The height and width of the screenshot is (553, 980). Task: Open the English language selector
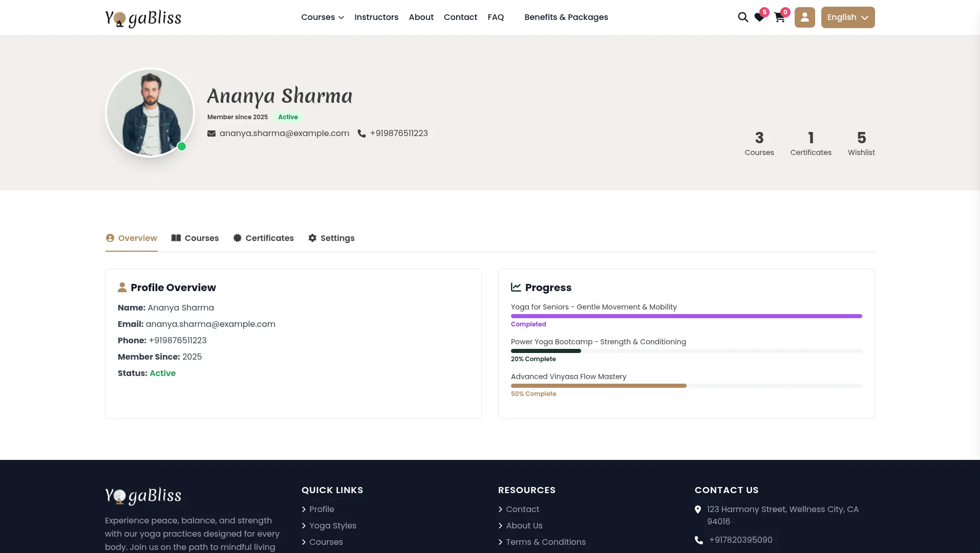(847, 17)
